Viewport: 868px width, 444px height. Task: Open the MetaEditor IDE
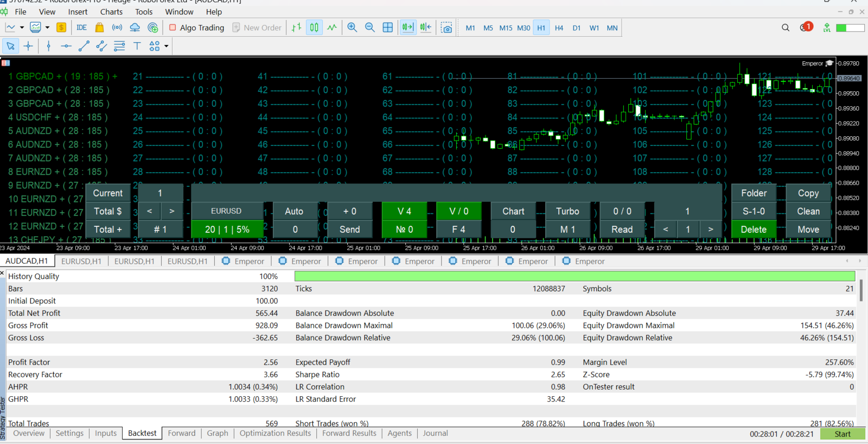(x=81, y=28)
